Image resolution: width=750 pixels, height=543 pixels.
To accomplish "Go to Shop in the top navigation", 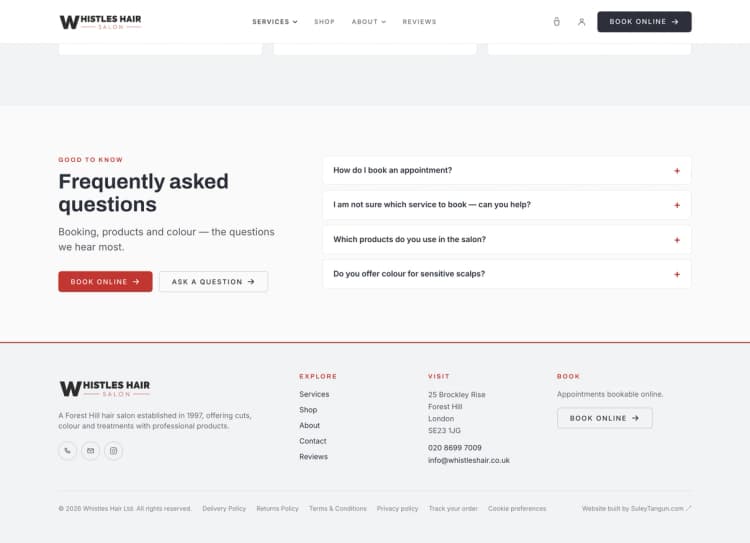I will tap(324, 22).
